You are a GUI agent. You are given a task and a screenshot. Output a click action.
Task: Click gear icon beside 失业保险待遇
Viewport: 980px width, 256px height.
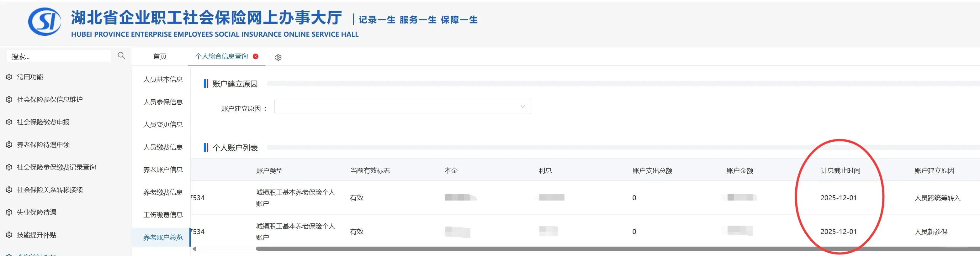9,213
